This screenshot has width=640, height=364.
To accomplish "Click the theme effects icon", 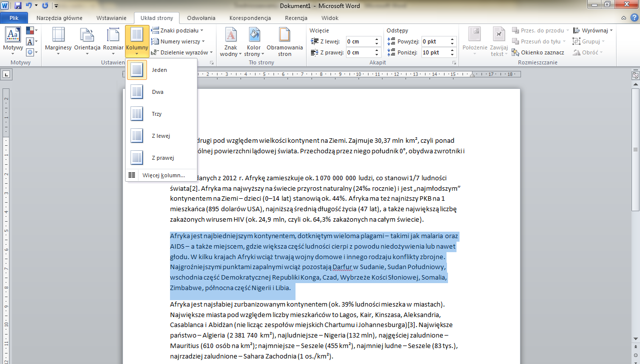I will click(x=31, y=52).
